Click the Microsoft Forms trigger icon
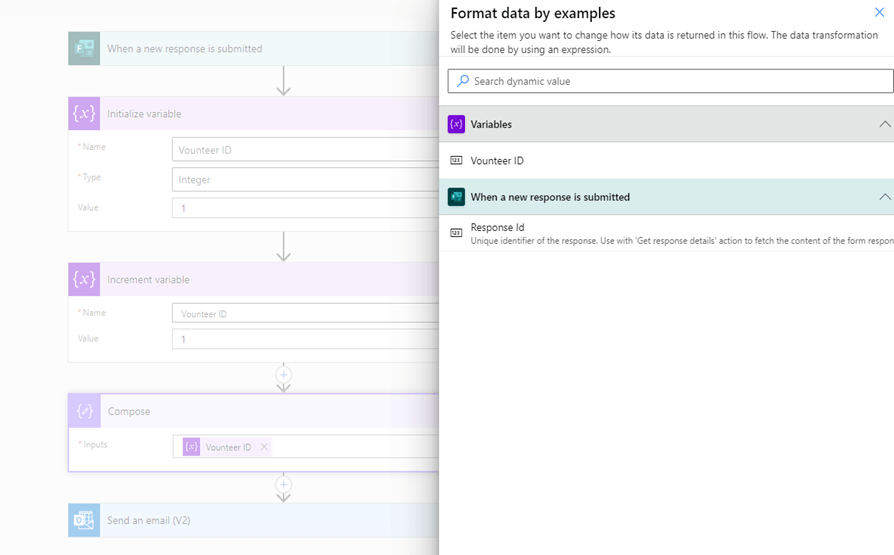The height and width of the screenshot is (555, 894). 84,49
